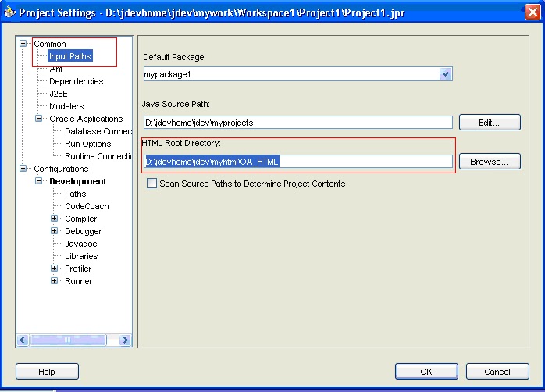Click the Java Source Path field

pos(297,123)
